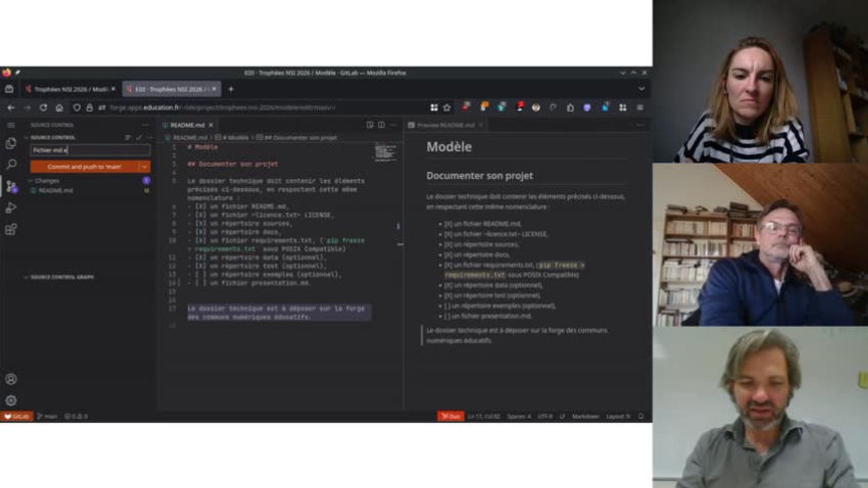Split the README.md editor
Viewport: 868px width, 488px height.
(382, 125)
